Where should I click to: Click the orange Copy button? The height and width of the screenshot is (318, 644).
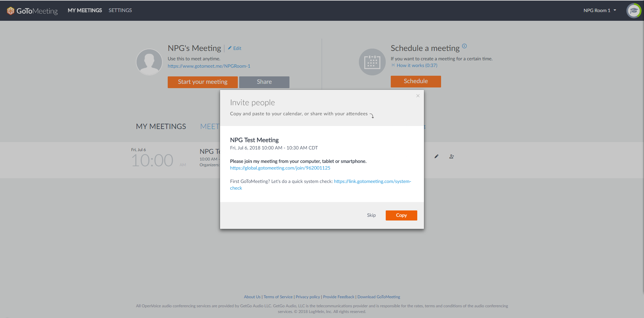[401, 215]
